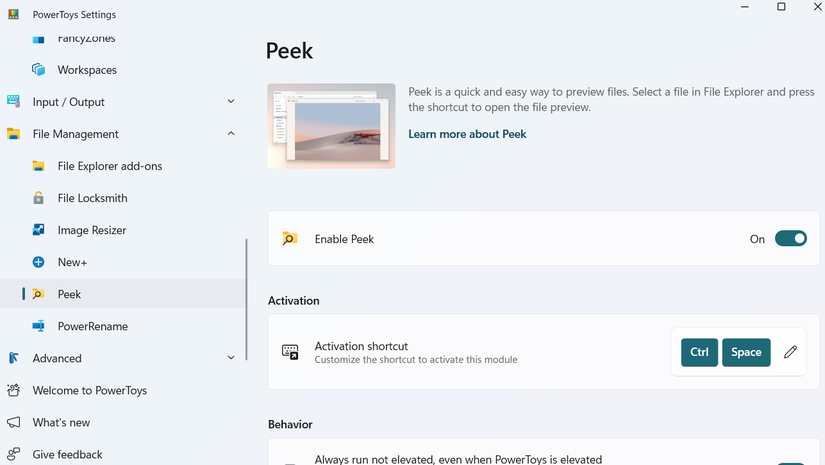Expand the Advanced section chevron
This screenshot has width=825, height=465.
231,358
